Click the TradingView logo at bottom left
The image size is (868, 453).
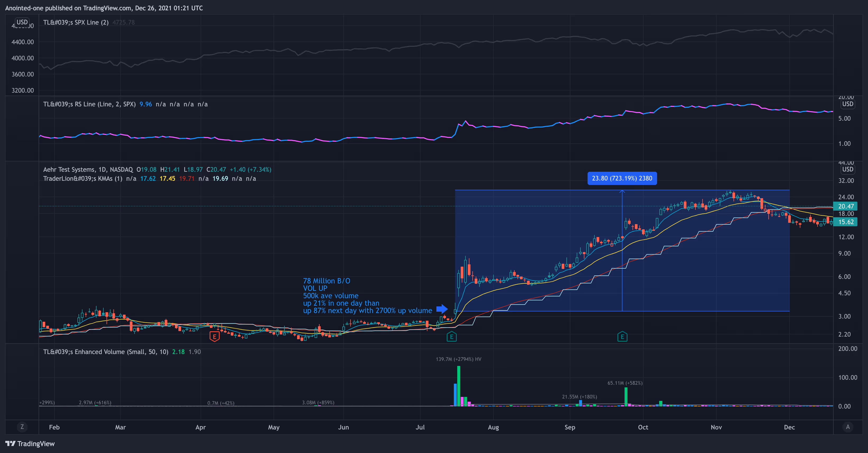point(30,443)
